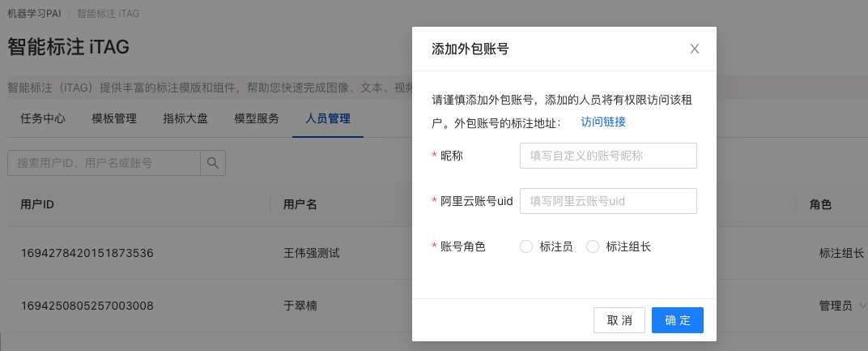The image size is (868, 351).
Task: Focus the 昵称 input field
Action: [x=608, y=156]
